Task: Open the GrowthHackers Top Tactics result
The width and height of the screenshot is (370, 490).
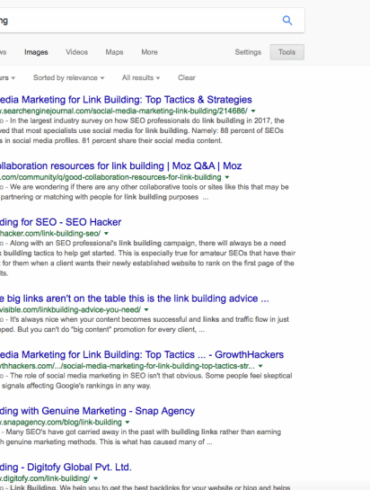Action: click(x=142, y=355)
